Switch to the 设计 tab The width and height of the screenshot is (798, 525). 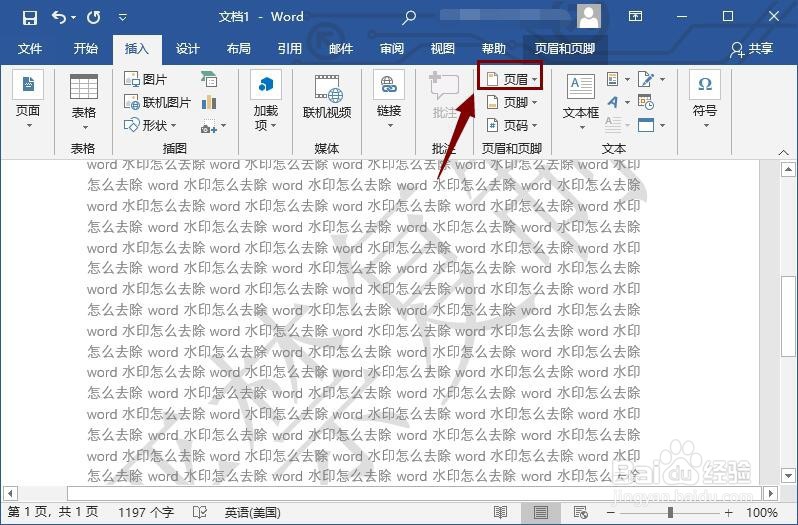[187, 49]
